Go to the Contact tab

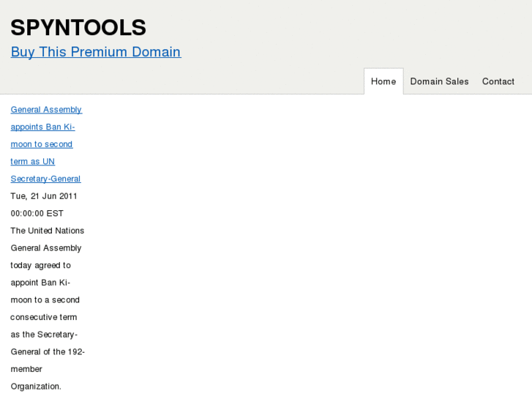[x=498, y=81]
